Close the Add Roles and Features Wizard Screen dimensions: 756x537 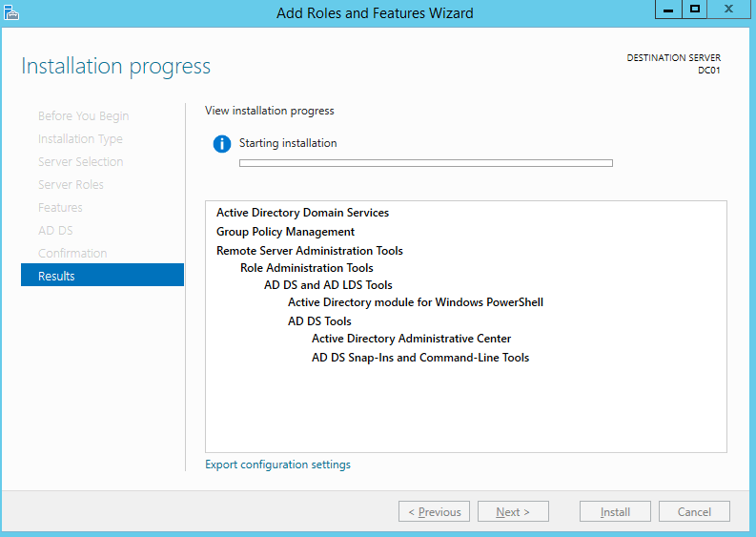click(x=728, y=10)
